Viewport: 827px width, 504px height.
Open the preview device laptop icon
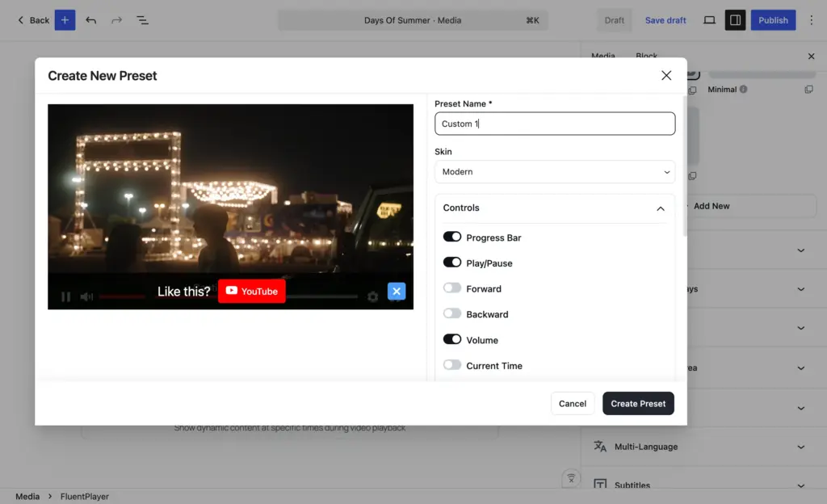(709, 20)
